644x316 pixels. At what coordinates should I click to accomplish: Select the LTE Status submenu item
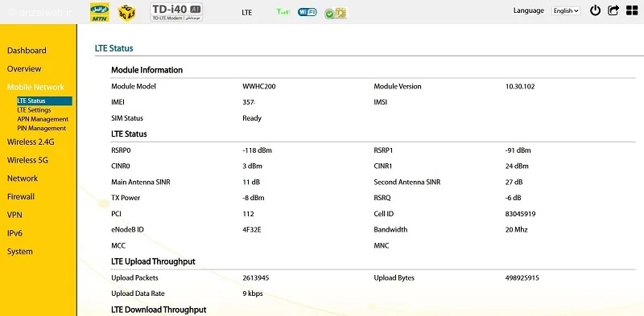pyautogui.click(x=44, y=101)
